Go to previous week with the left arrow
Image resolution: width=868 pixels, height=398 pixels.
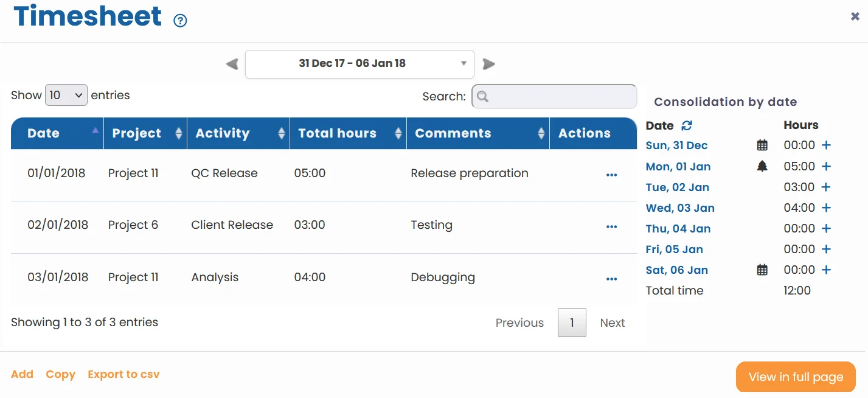[231, 63]
